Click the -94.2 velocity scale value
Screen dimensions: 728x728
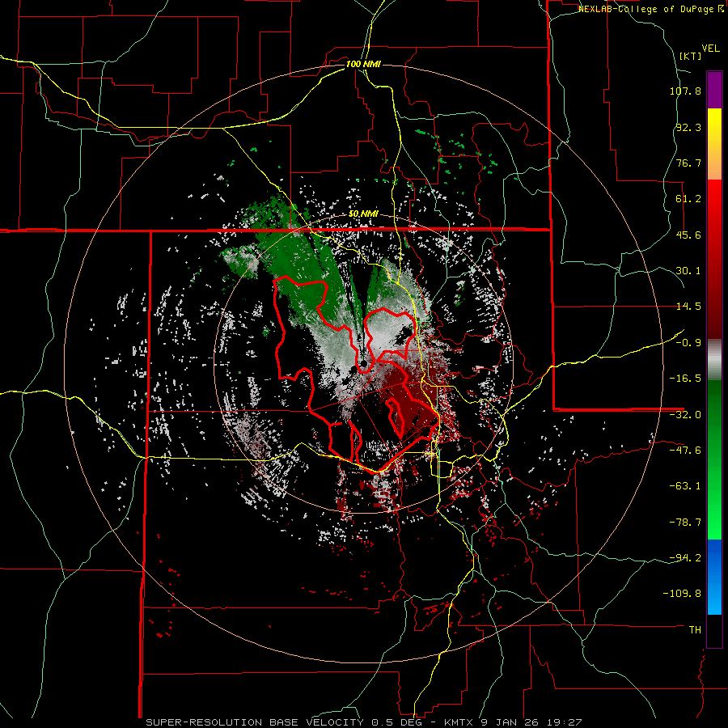pos(685,558)
